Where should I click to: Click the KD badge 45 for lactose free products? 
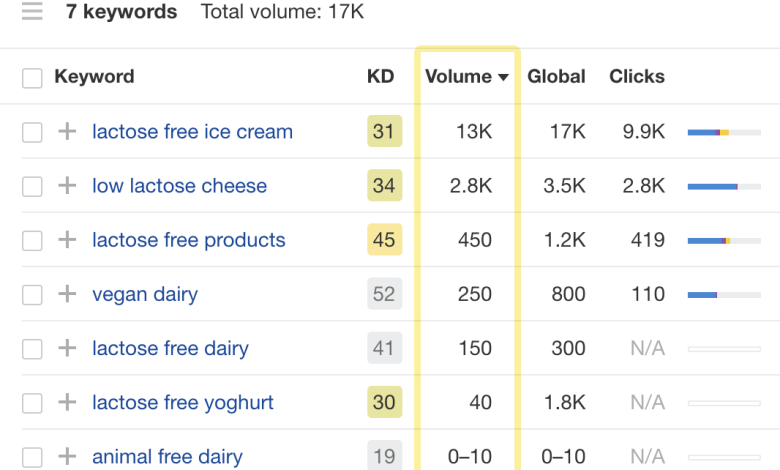pyautogui.click(x=384, y=240)
